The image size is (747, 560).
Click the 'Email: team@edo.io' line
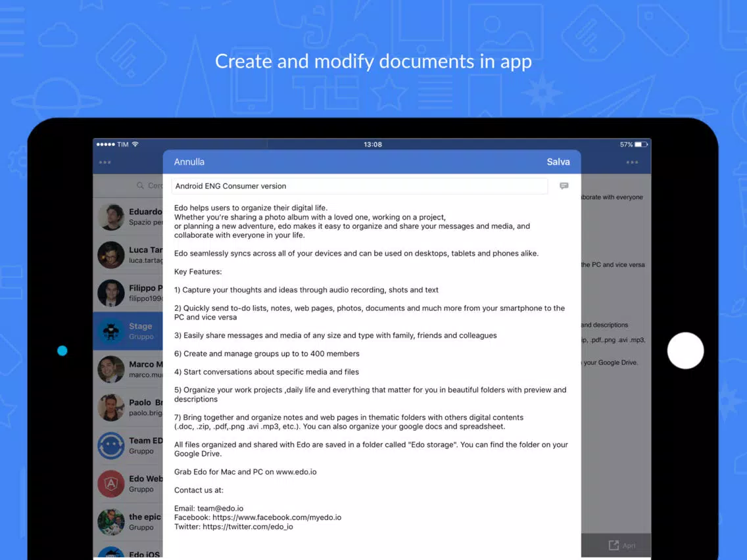coord(208,509)
